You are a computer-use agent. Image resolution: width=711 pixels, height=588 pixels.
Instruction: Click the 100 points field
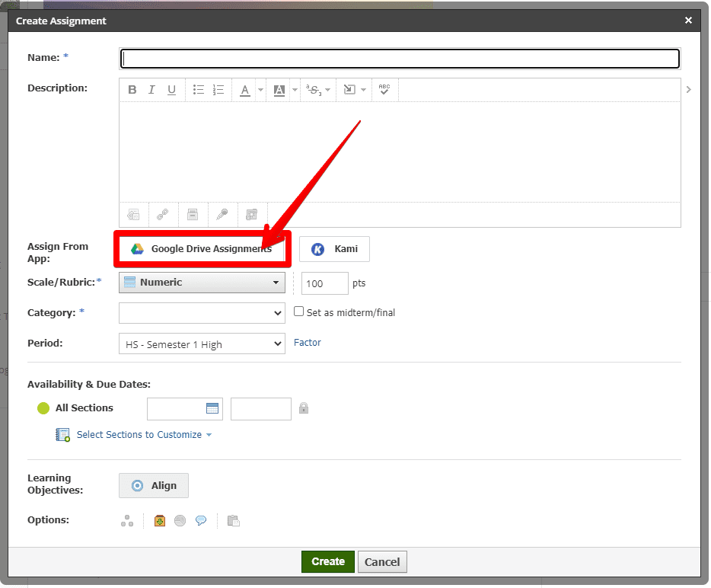point(324,283)
